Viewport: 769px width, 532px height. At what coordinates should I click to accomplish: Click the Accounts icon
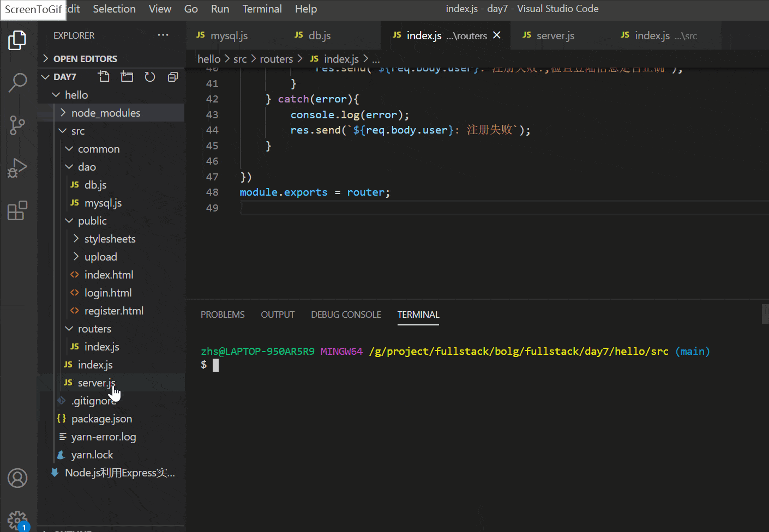17,478
